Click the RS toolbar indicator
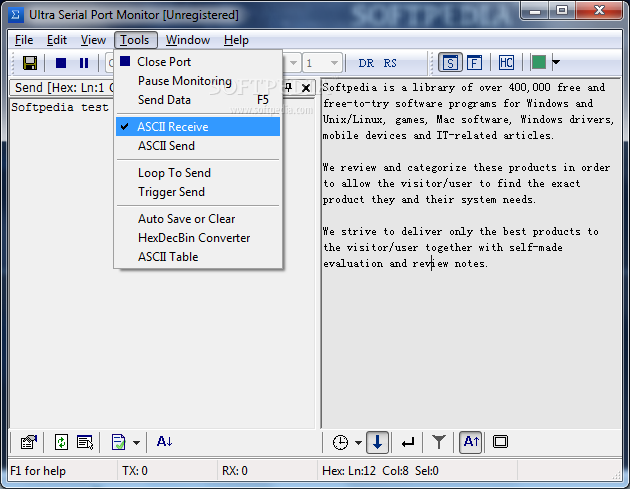Image resolution: width=630 pixels, height=489 pixels. pyautogui.click(x=390, y=63)
